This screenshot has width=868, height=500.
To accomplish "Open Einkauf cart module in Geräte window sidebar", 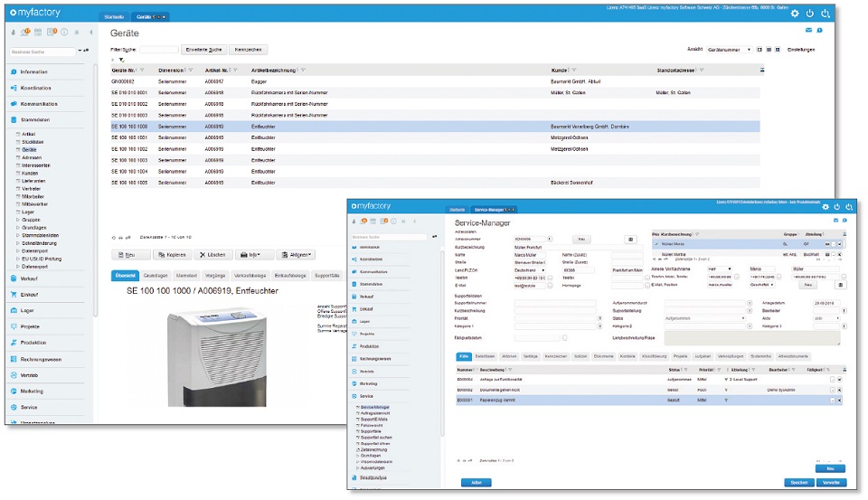I will coord(29,295).
